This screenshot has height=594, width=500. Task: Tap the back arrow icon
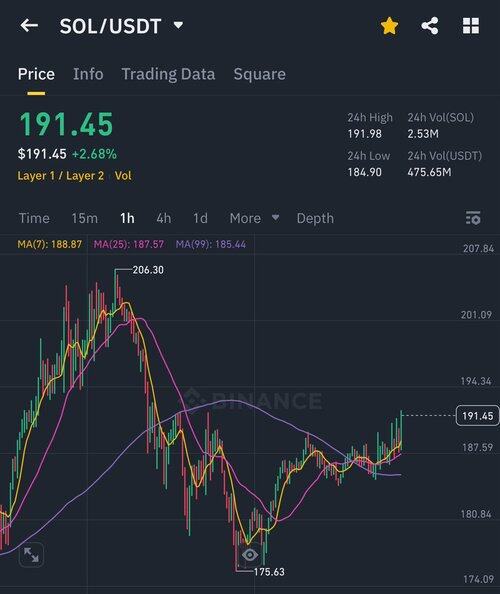click(29, 26)
